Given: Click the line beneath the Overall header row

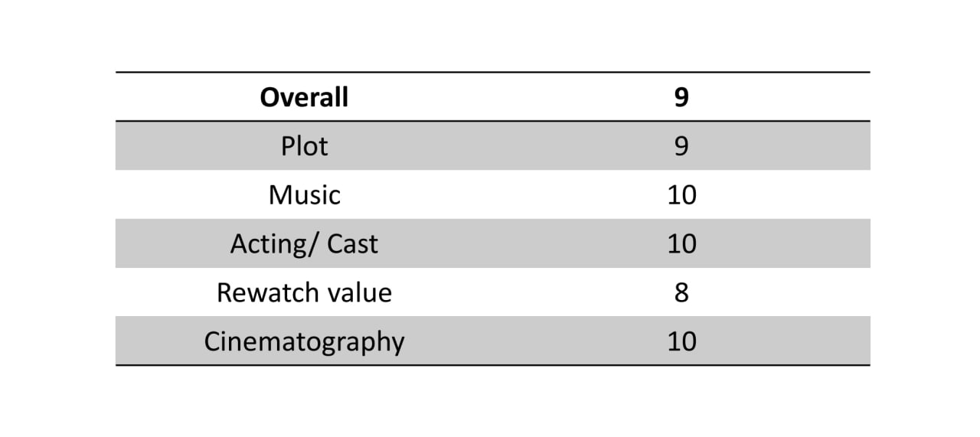Looking at the screenshot, I should pyautogui.click(x=492, y=121).
